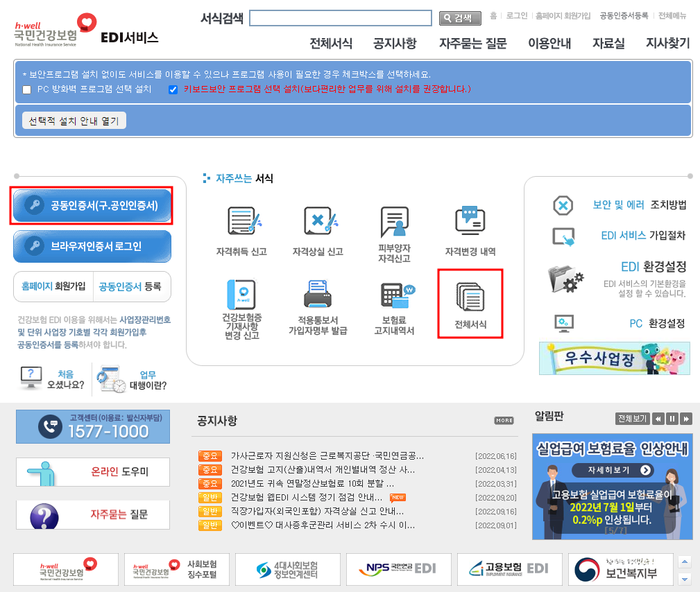Open the 보험료 고지내역서 calculator icon
This screenshot has width=700, height=592.
pyautogui.click(x=398, y=296)
